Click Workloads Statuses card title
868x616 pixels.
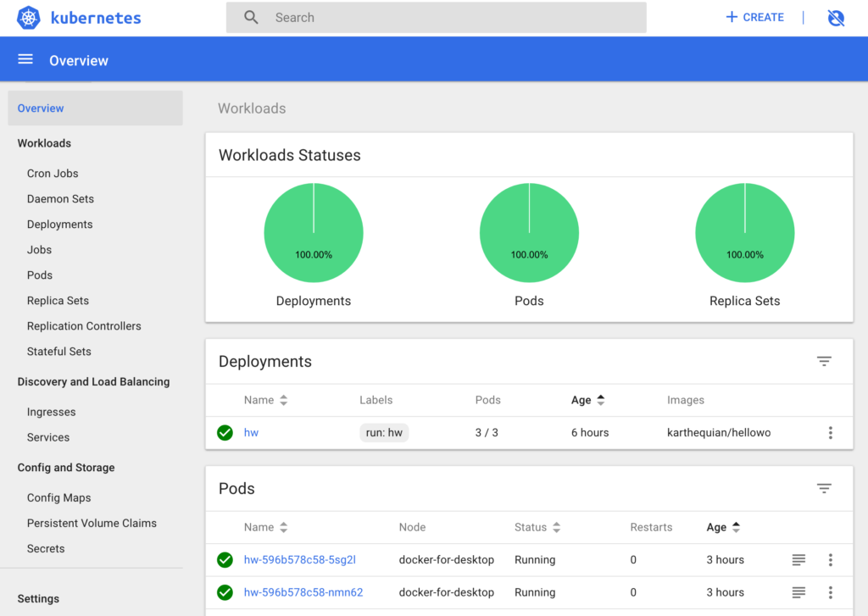coord(290,156)
